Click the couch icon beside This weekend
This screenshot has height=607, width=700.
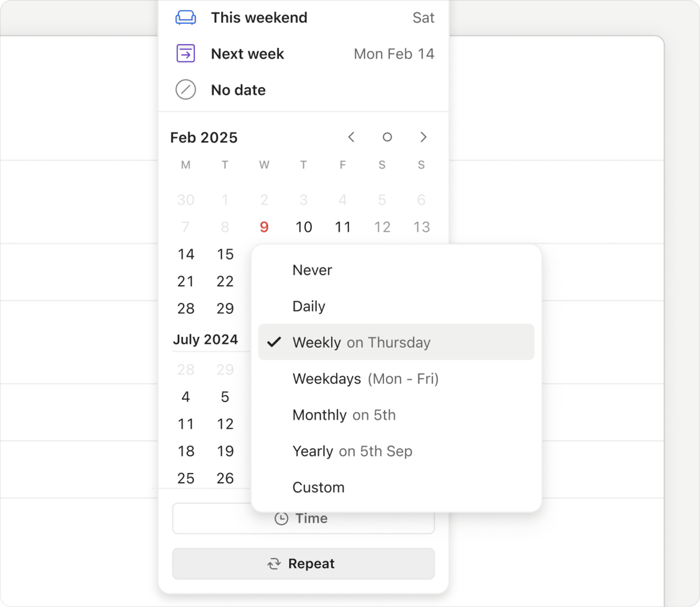coord(185,18)
